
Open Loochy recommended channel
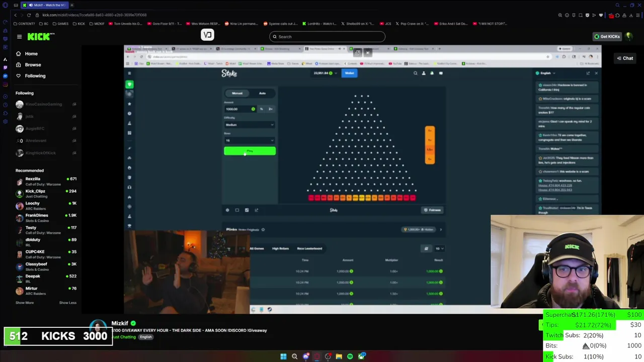(46, 206)
